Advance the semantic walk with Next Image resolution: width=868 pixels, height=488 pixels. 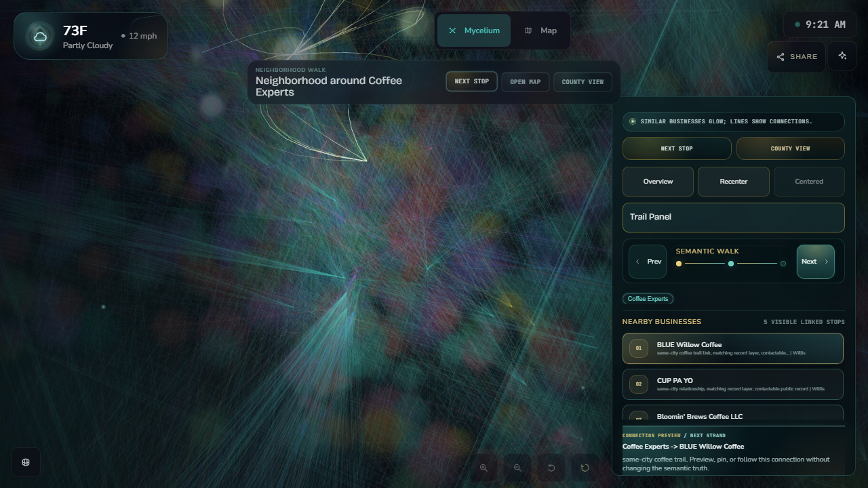coord(816,262)
